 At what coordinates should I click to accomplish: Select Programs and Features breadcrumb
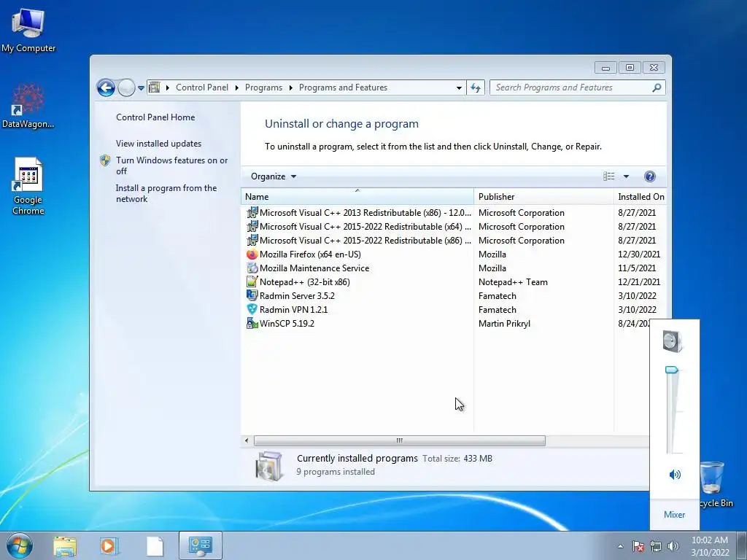(343, 87)
